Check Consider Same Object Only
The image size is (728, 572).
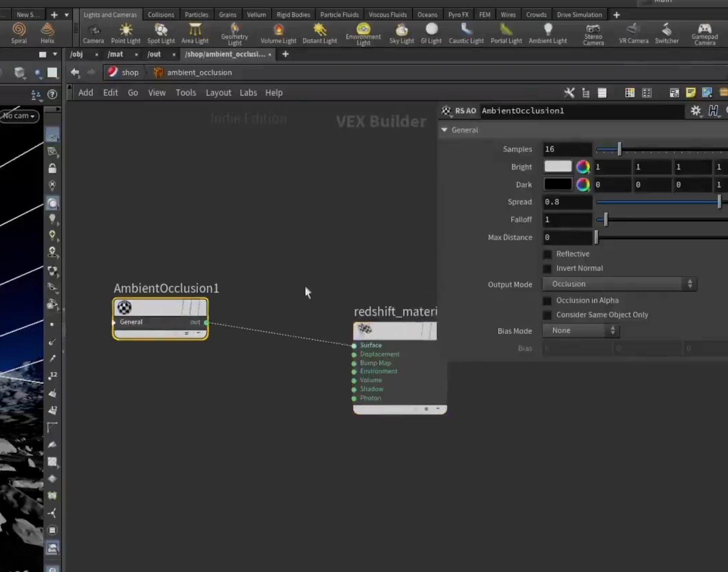(547, 315)
